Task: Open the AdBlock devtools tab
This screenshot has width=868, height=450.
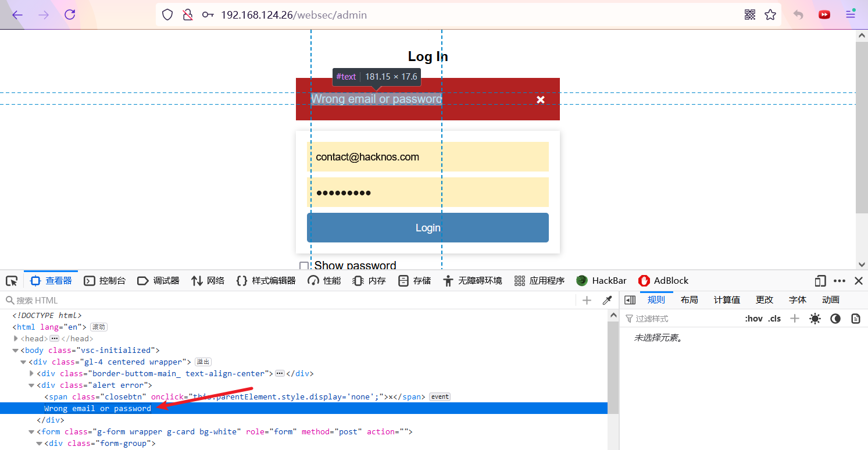Action: [663, 281]
